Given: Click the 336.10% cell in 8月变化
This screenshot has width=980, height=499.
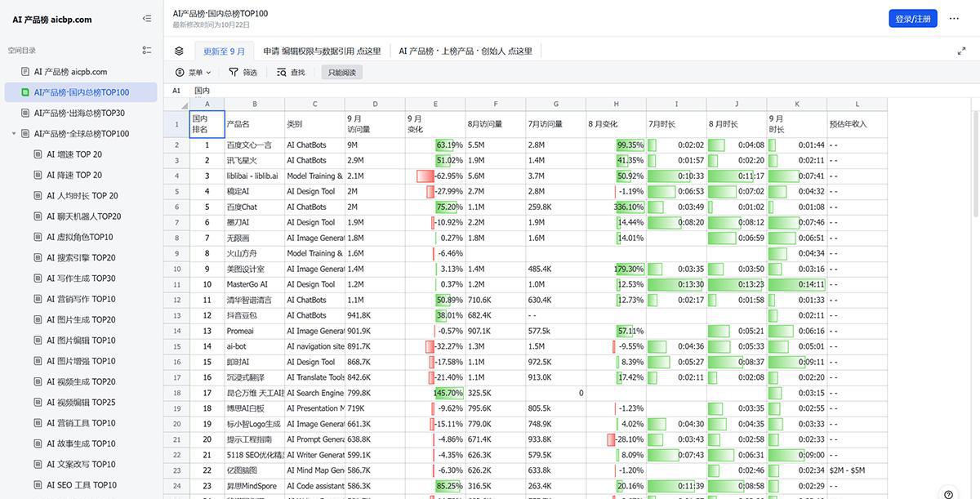Looking at the screenshot, I should [x=616, y=207].
